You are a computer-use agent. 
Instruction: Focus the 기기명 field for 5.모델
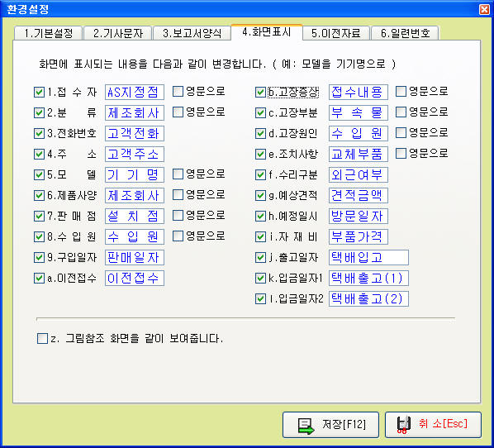pyautogui.click(x=135, y=174)
